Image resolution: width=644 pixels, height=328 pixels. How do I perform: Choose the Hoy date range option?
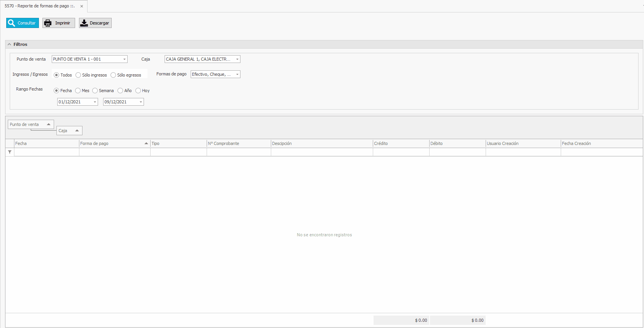tap(138, 91)
